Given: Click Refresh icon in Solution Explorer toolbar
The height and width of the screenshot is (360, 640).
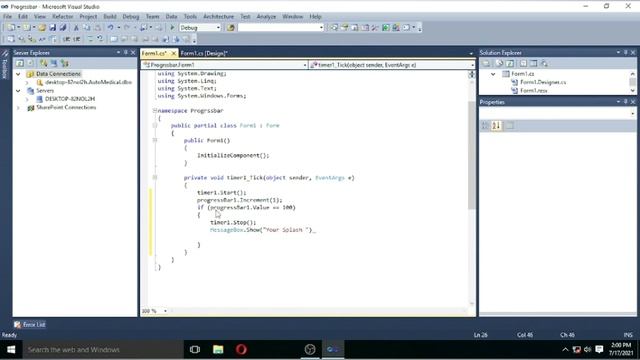Looking at the screenshot, I should point(510,63).
